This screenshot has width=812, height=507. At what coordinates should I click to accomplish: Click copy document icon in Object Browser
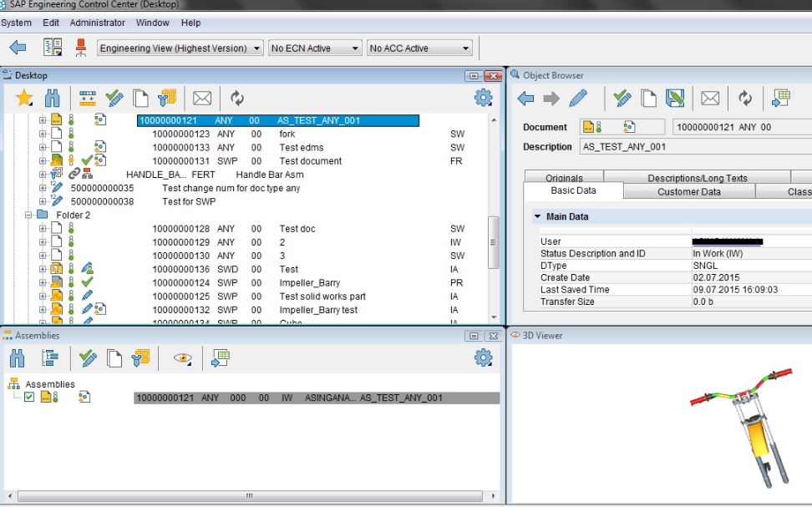click(x=648, y=98)
